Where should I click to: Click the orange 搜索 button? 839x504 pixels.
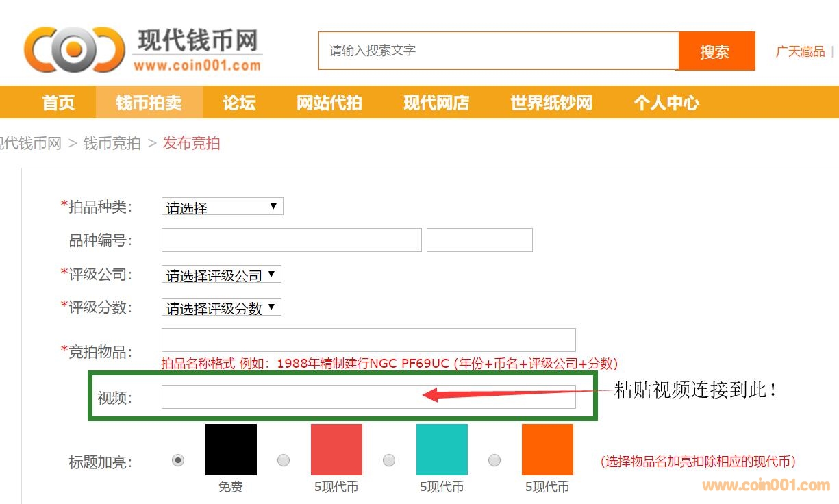(716, 51)
